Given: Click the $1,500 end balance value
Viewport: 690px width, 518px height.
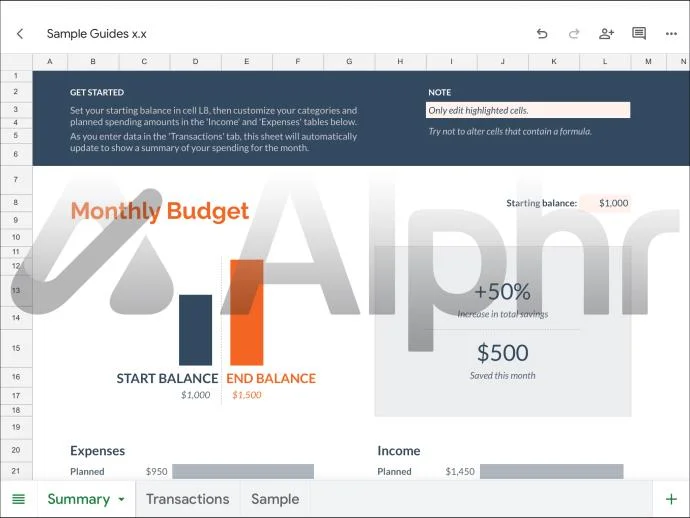Looking at the screenshot, I should pos(247,395).
